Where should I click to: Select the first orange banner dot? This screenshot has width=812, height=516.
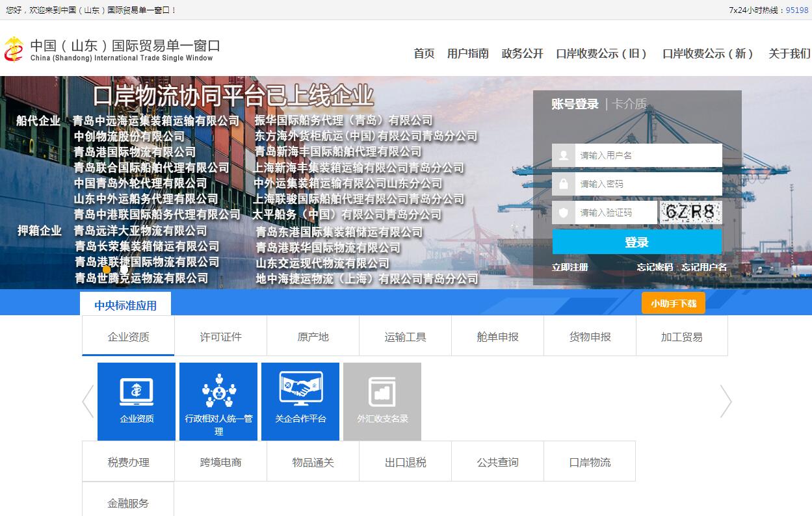(107, 268)
